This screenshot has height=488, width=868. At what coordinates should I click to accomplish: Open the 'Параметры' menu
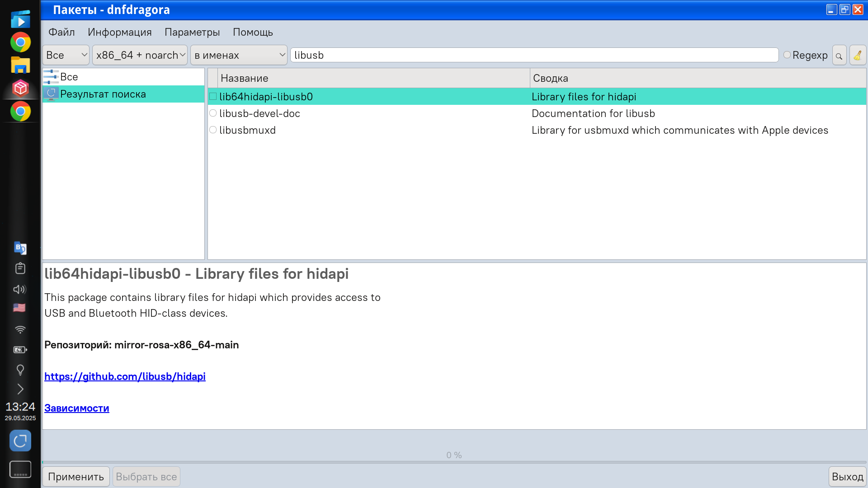(x=192, y=32)
